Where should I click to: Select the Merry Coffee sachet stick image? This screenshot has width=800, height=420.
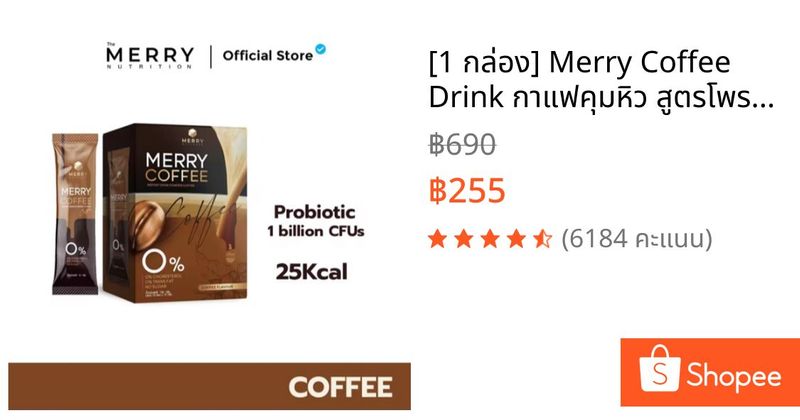[75, 213]
